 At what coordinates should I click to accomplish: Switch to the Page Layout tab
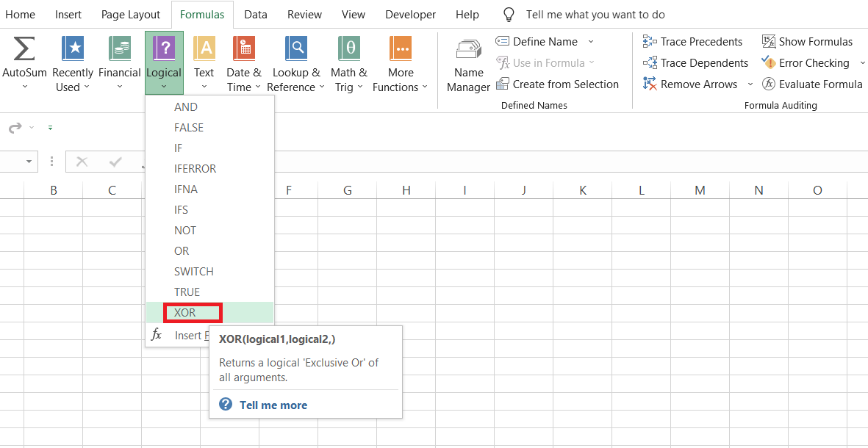point(130,15)
